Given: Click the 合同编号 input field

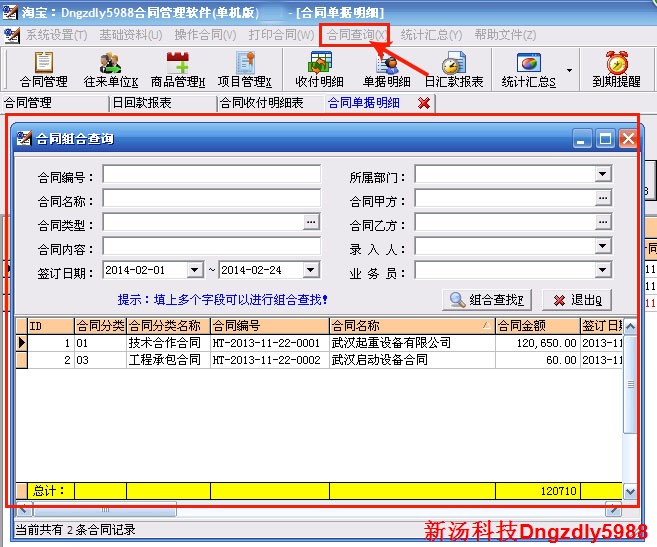Looking at the screenshot, I should coord(212,174).
